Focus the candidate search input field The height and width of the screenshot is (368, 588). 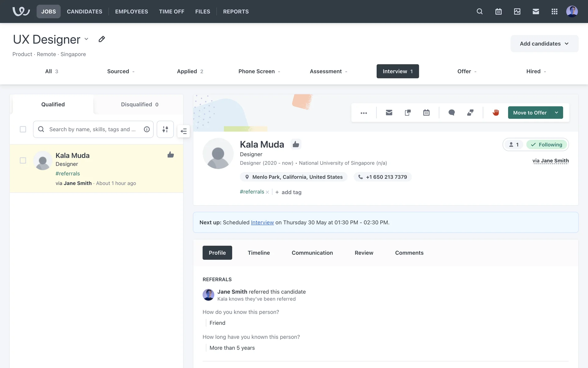(x=92, y=129)
